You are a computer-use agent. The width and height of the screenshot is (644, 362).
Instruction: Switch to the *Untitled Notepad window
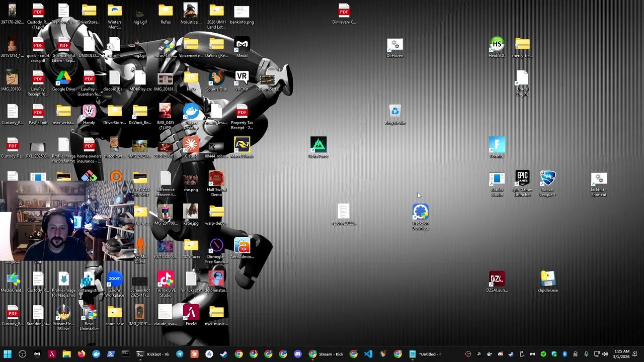[x=425, y=354]
